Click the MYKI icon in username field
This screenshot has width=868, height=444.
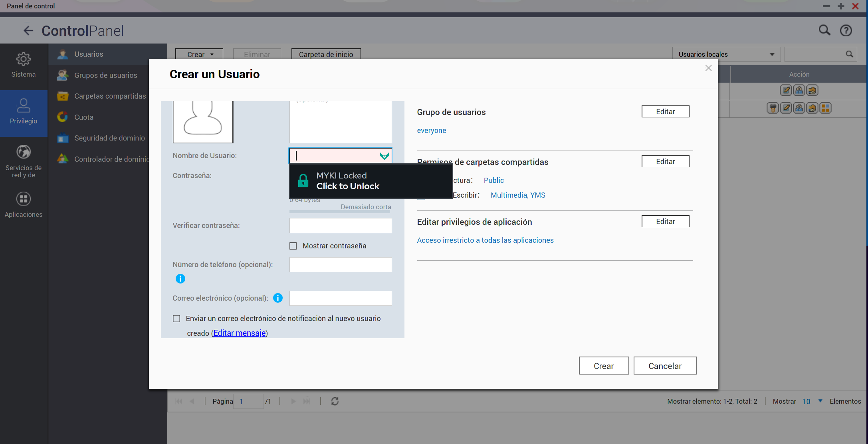(x=384, y=156)
